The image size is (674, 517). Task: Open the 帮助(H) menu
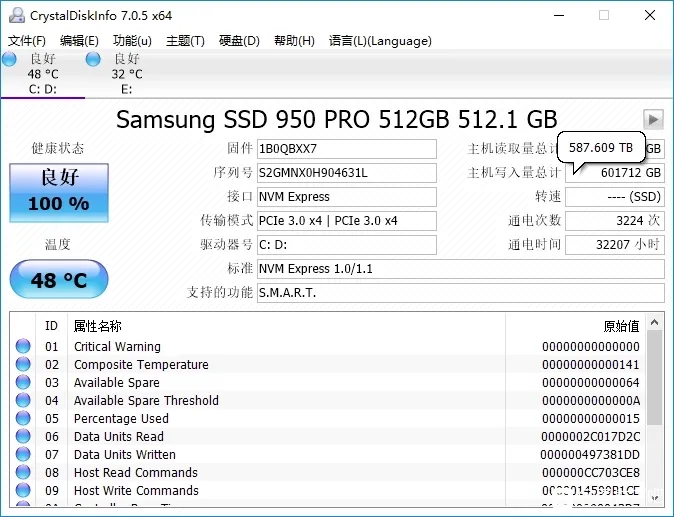[x=294, y=41]
